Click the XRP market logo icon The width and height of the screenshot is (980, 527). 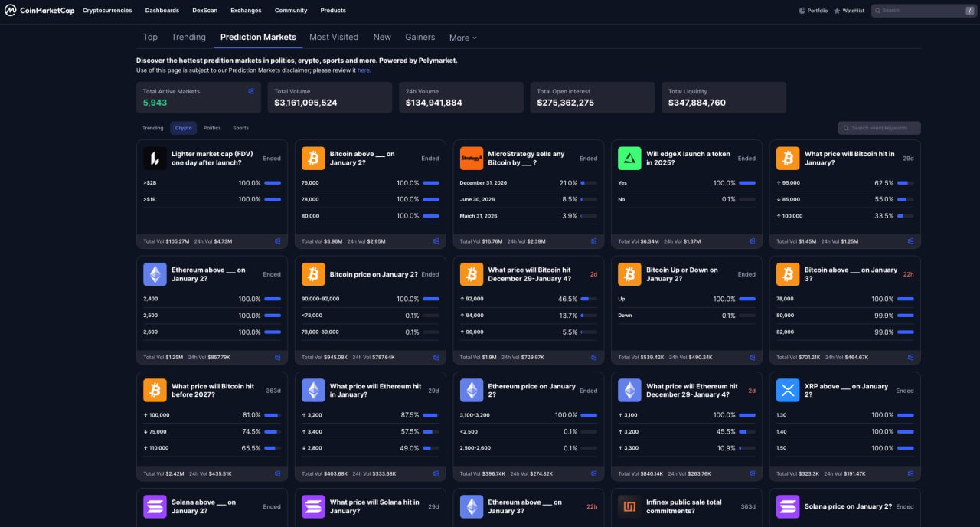tap(788, 391)
